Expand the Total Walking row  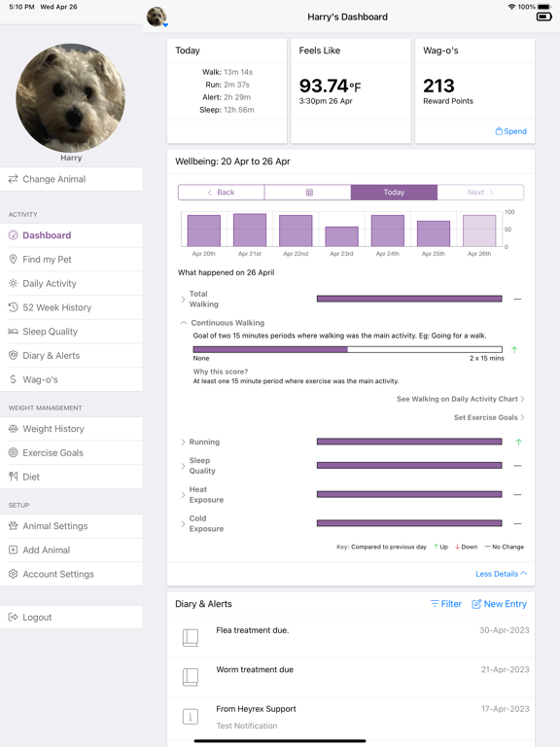click(183, 300)
